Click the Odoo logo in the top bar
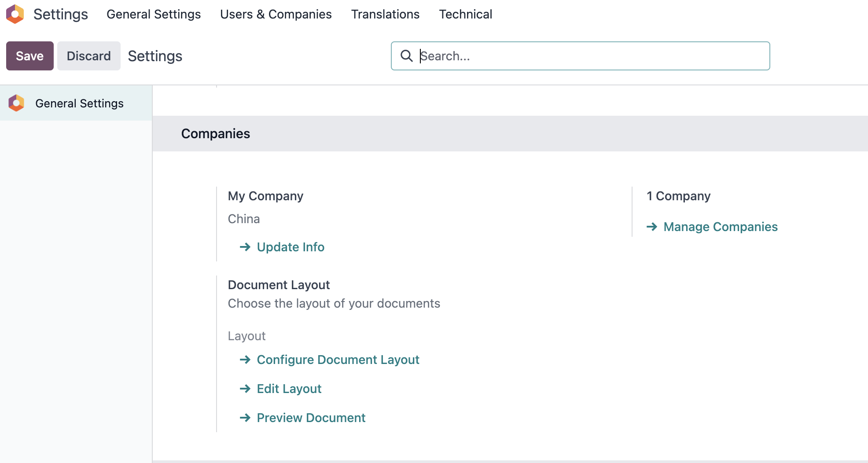This screenshot has width=868, height=463. 15,14
